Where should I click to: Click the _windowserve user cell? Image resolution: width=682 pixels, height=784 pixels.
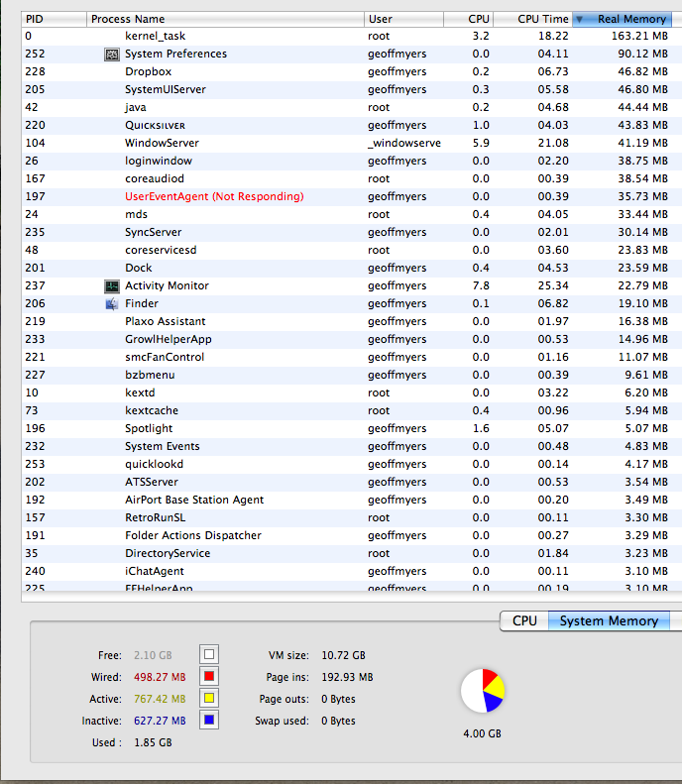click(404, 143)
